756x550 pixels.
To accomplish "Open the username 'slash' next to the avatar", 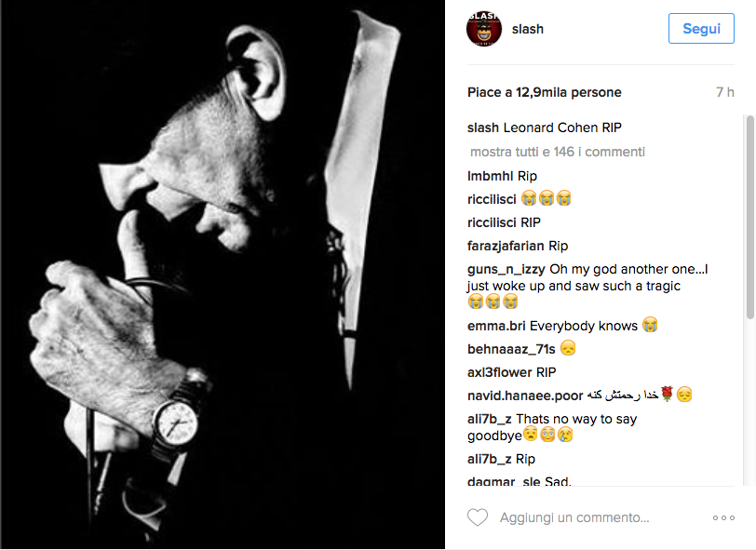I will (x=528, y=28).
